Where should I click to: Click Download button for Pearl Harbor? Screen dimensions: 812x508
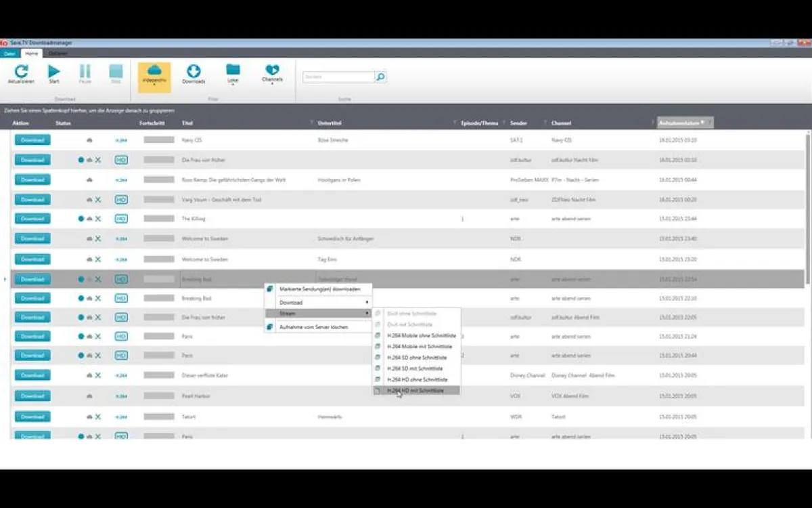click(x=32, y=396)
